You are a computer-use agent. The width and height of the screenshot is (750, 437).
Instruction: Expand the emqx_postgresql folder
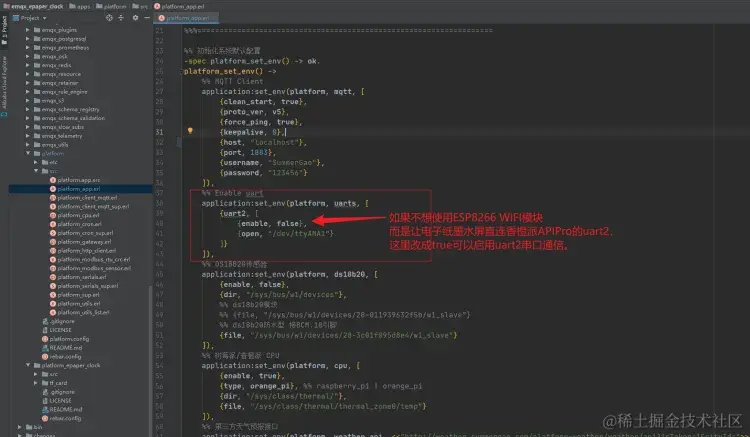[x=27, y=39]
